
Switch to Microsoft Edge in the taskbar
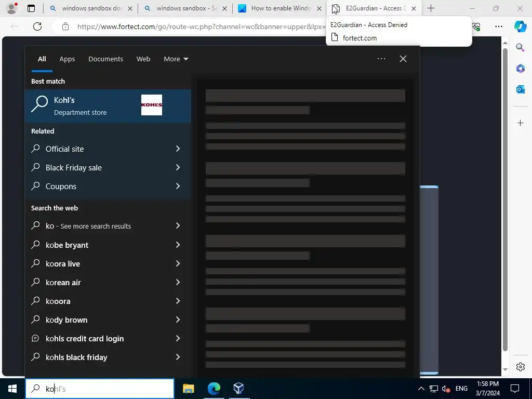coord(214,389)
